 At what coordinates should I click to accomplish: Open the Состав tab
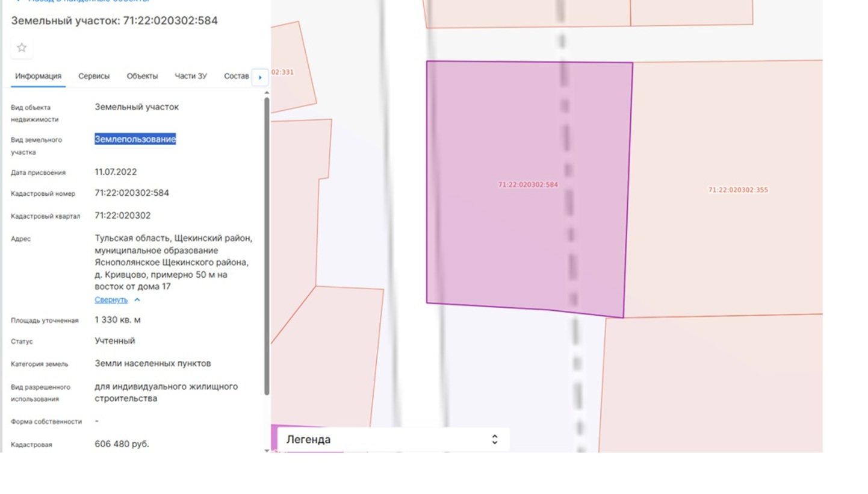(x=237, y=77)
